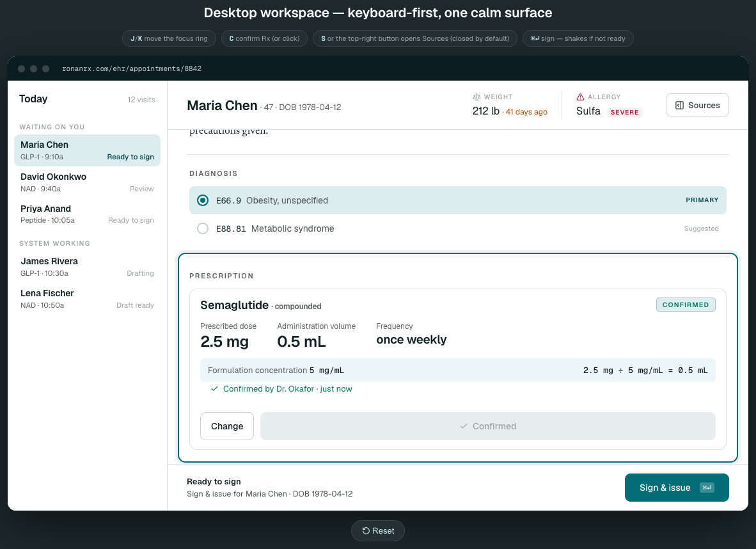Image resolution: width=756 pixels, height=549 pixels.
Task: Click the Reset circular arrow icon
Action: pos(366,530)
